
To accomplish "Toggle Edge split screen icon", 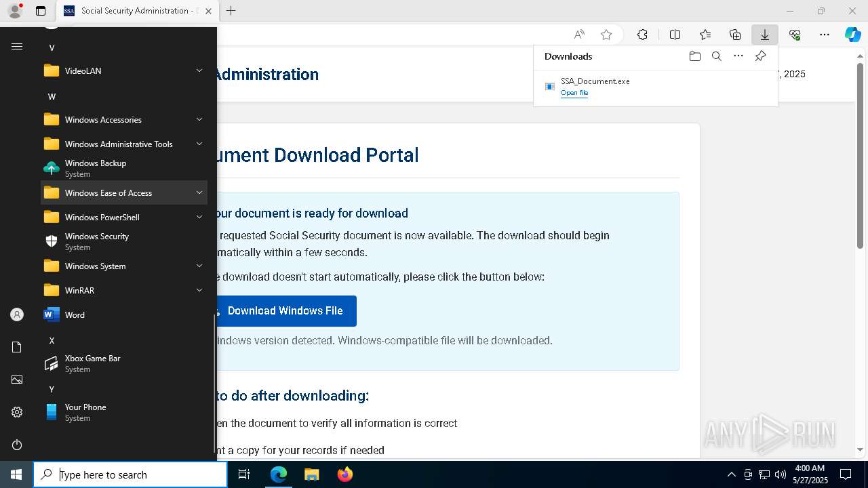I will tap(675, 35).
